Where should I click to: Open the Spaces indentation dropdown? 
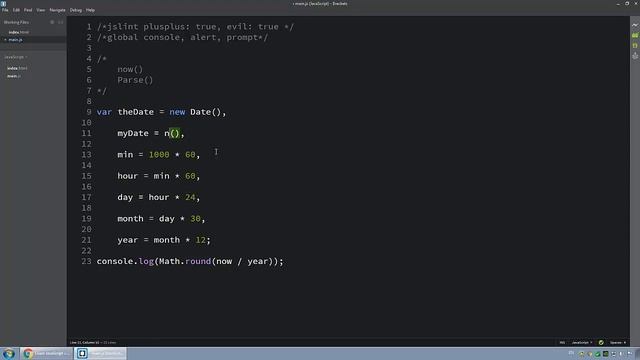(618, 342)
